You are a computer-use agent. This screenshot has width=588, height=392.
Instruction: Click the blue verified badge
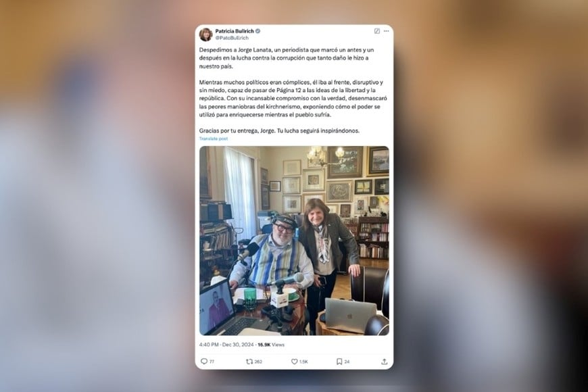point(258,31)
